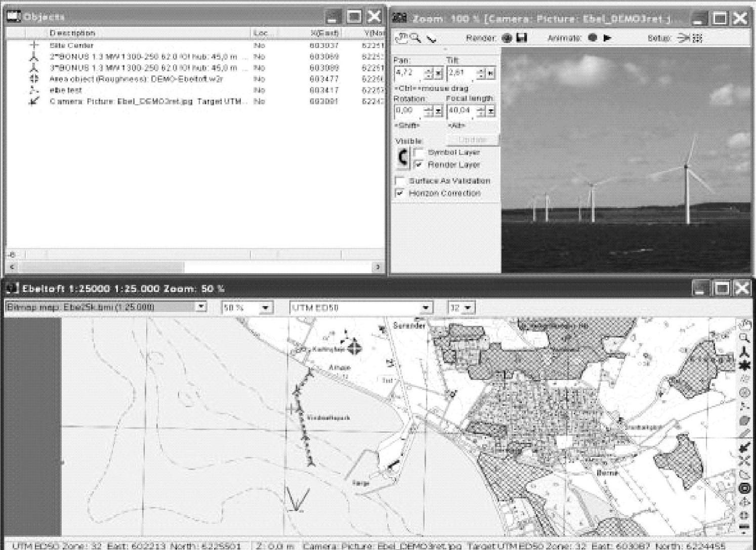Uncheck the Render Layer checkbox
This screenshot has height=550, width=756.
coord(419,165)
